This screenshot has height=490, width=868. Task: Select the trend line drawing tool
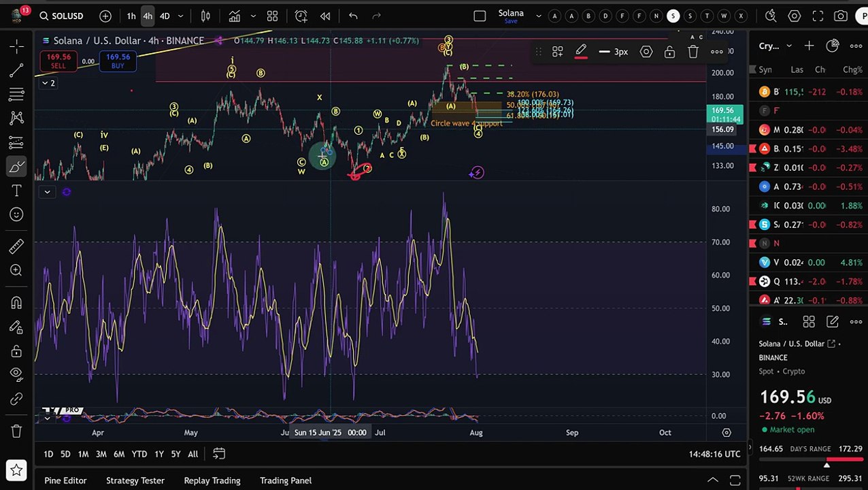[17, 70]
